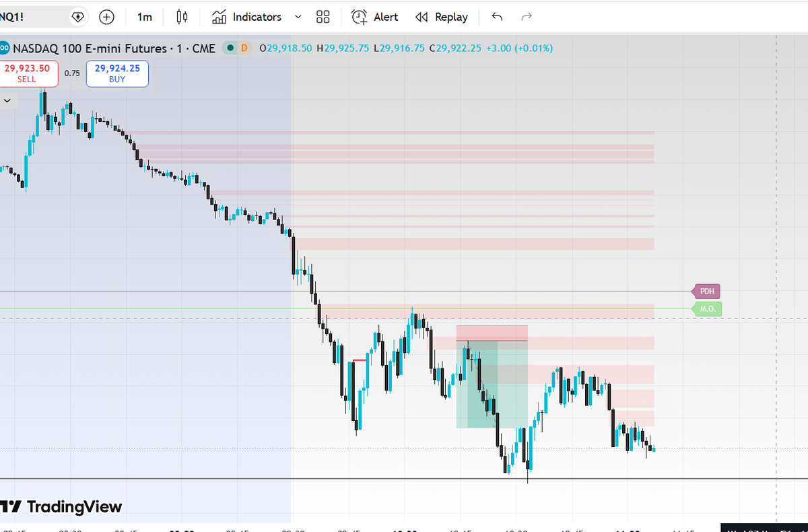This screenshot has width=808, height=532.
Task: Open the candlestick chart type selector
Action: click(x=182, y=17)
